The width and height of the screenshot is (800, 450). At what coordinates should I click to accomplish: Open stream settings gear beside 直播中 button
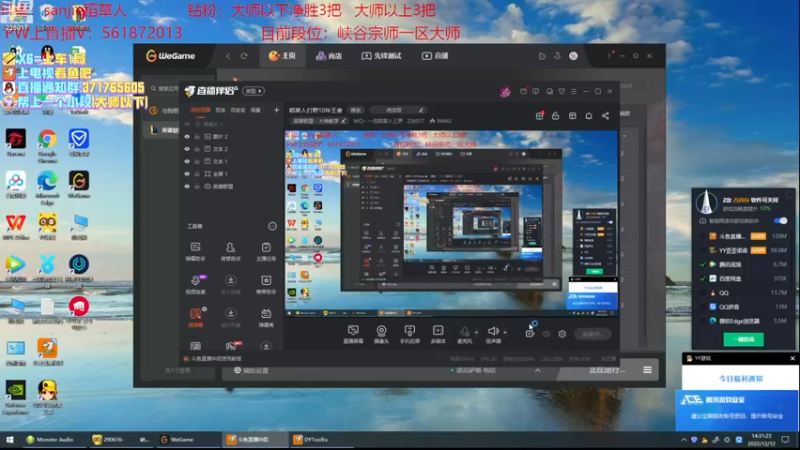click(x=562, y=334)
